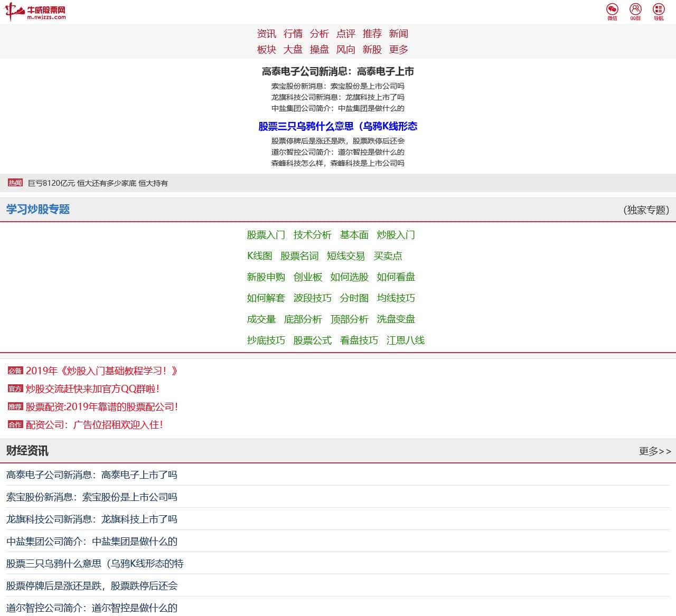Open 波段技巧 topic
676x616 pixels.
tap(313, 298)
